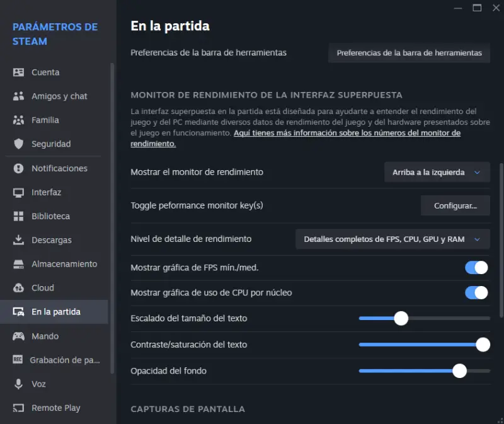Click the Descargas download arrow icon
Image resolution: width=504 pixels, height=424 pixels.
[x=18, y=240]
